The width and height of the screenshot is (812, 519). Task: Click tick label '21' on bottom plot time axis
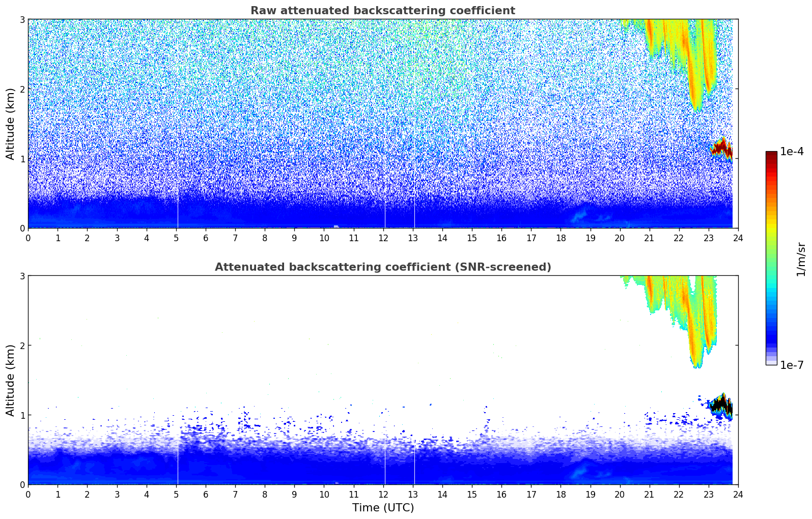(x=649, y=494)
